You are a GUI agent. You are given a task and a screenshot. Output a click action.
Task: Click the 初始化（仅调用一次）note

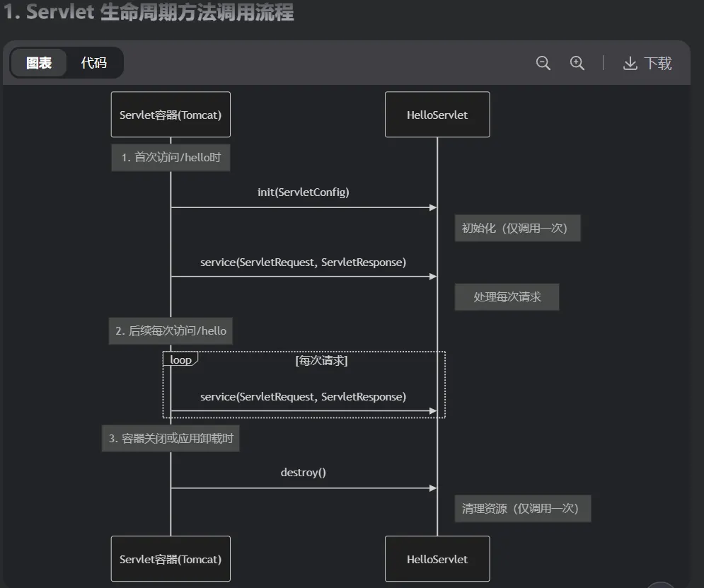tap(517, 229)
